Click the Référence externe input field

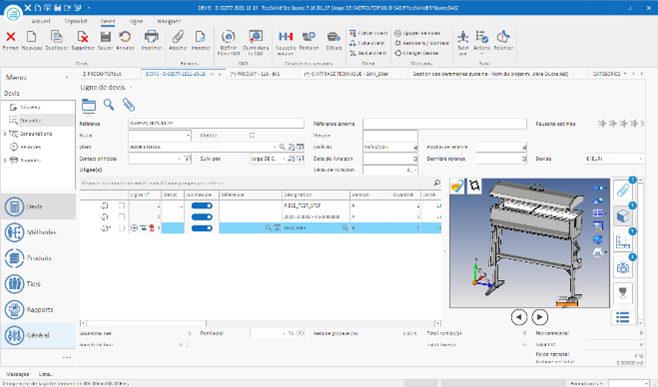coord(444,124)
